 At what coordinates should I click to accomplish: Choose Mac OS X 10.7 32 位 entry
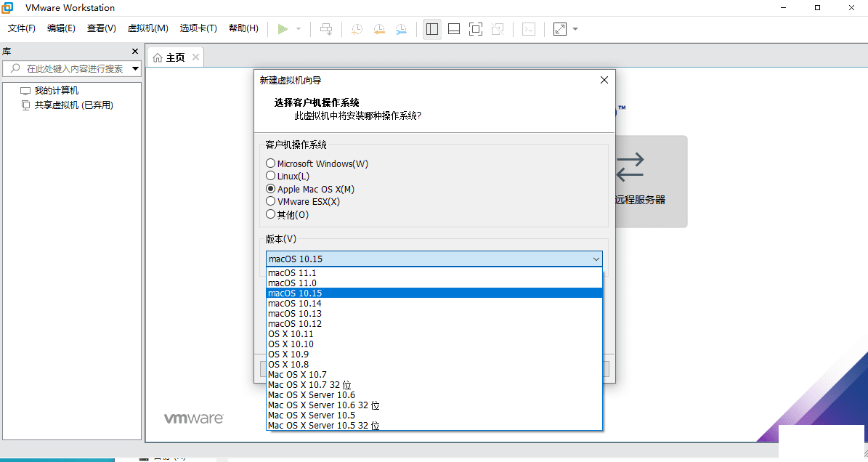[x=434, y=385]
